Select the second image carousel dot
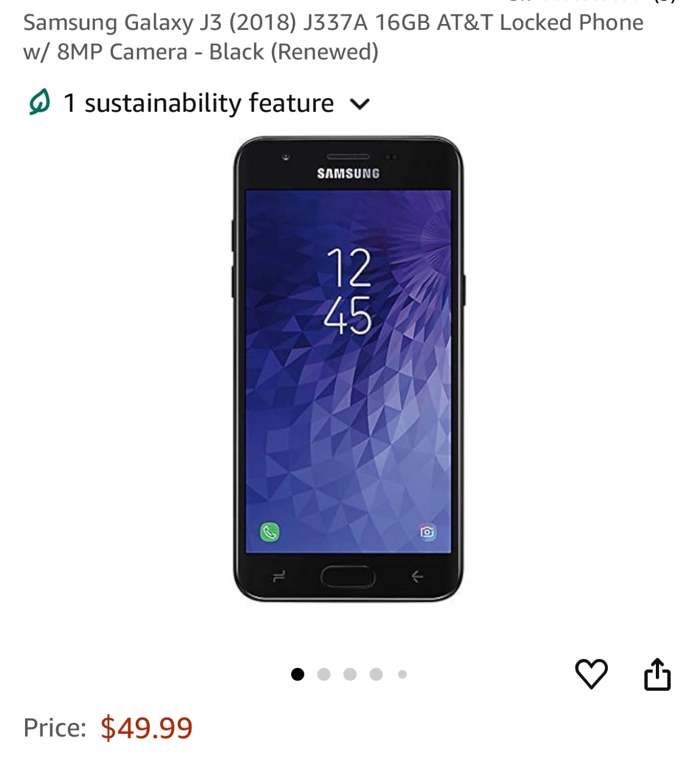Image resolution: width=700 pixels, height=767 pixels. tap(324, 674)
